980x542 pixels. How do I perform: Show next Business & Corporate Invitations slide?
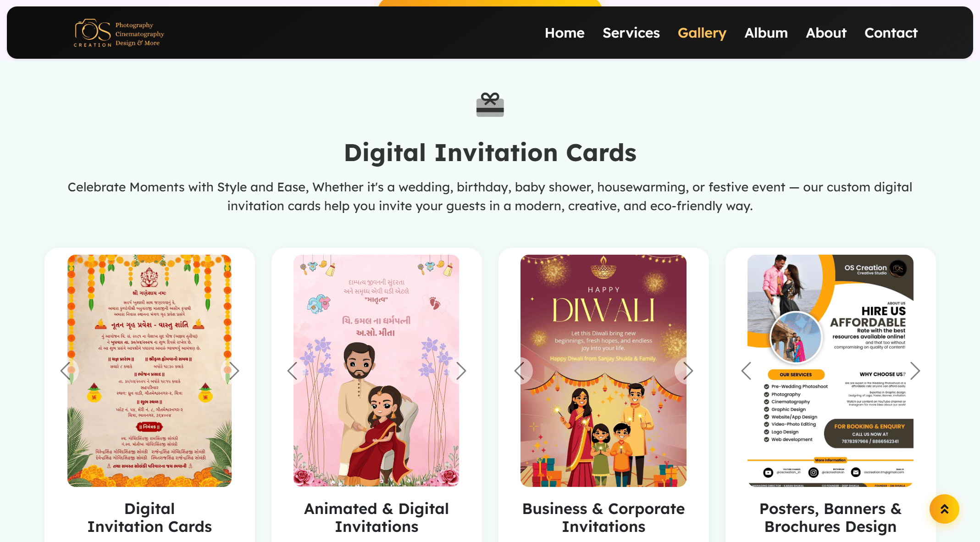click(x=688, y=370)
